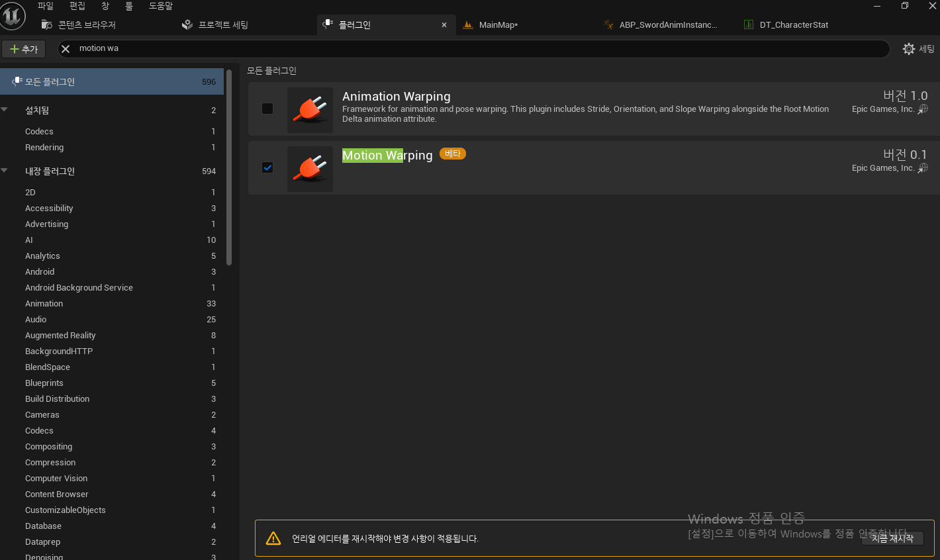Disable the Motion Warping plugin checkbox
This screenshot has height=560, width=940.
267,167
